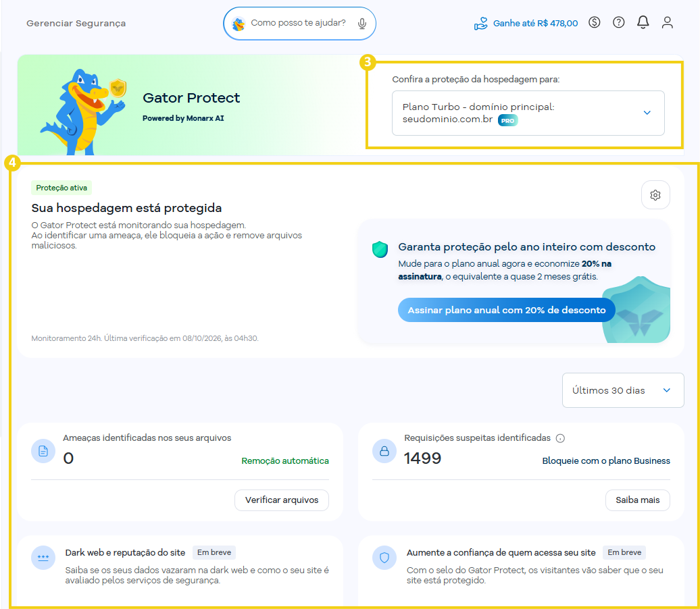Image resolution: width=700 pixels, height=609 pixels.
Task: Click the Ganhe até R$ 478,00 link
Action: (535, 23)
